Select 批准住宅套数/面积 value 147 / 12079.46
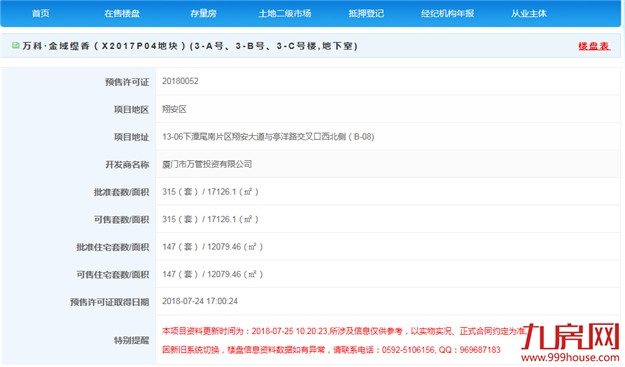625x367 pixels. pyautogui.click(x=212, y=247)
